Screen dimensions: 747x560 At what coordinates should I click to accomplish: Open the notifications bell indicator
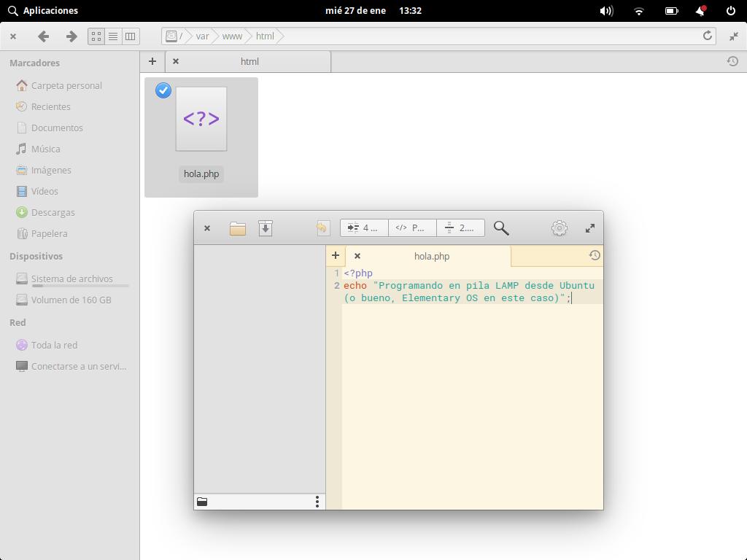pyautogui.click(x=701, y=10)
